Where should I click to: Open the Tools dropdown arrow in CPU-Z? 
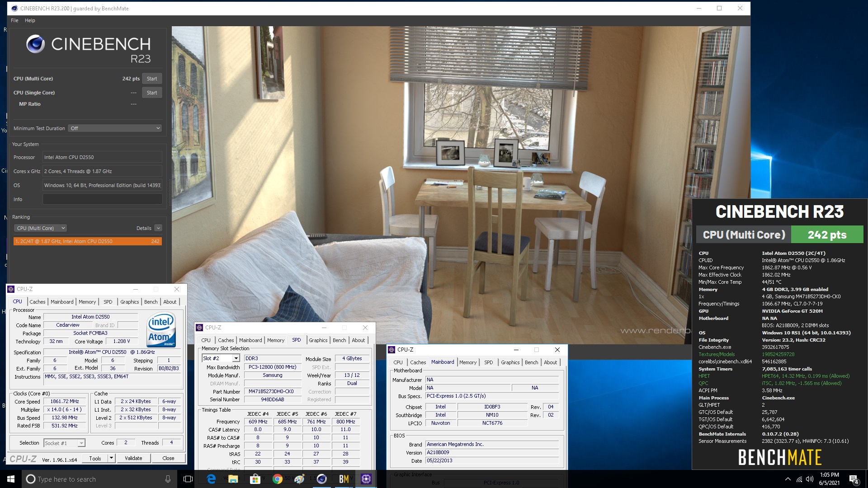point(111,458)
